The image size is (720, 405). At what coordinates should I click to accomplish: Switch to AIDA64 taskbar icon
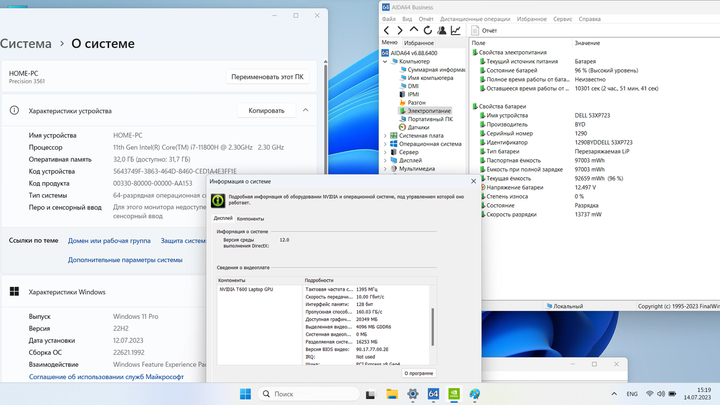click(433, 394)
